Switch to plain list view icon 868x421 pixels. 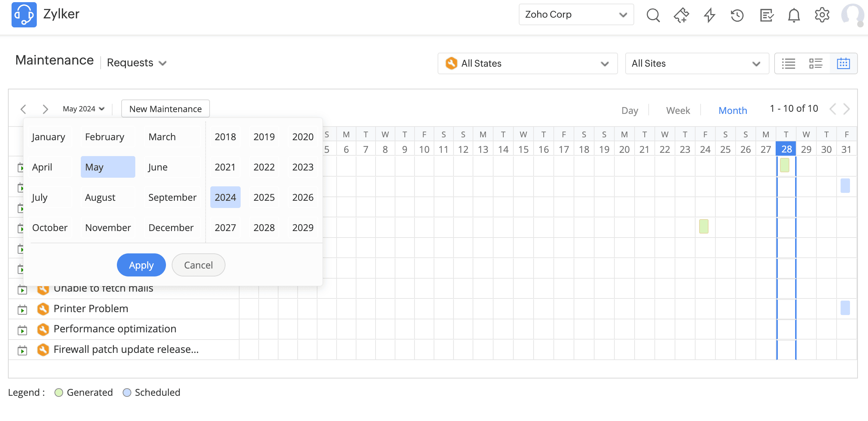pos(788,63)
